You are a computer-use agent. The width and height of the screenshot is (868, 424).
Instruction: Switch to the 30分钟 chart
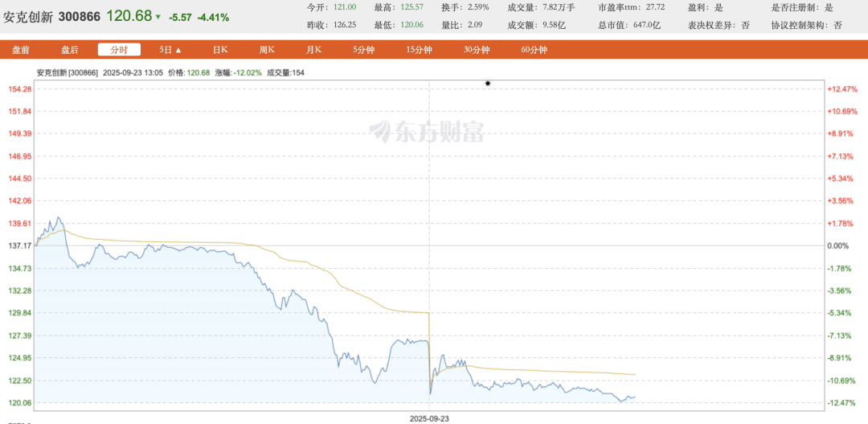click(477, 50)
